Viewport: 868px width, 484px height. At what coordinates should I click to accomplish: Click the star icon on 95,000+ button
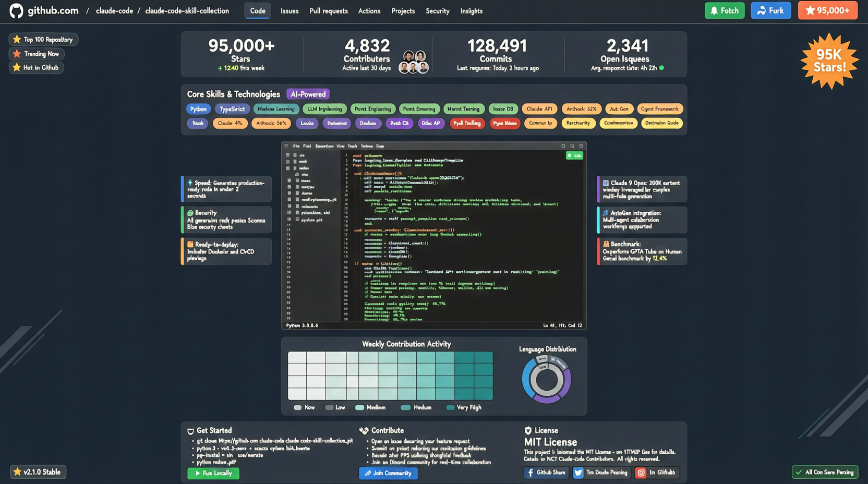click(810, 10)
